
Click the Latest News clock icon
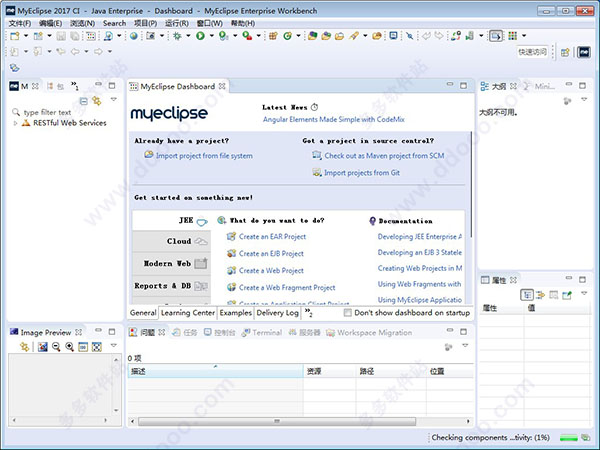314,107
